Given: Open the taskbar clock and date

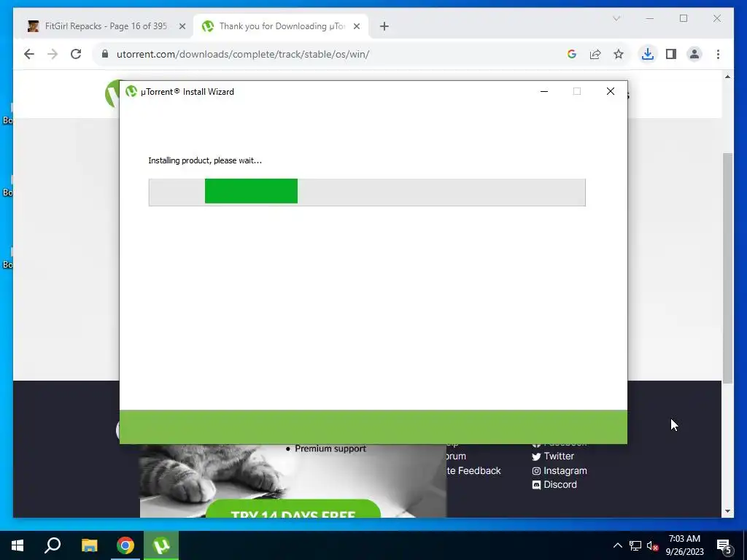Looking at the screenshot, I should click(x=684, y=545).
